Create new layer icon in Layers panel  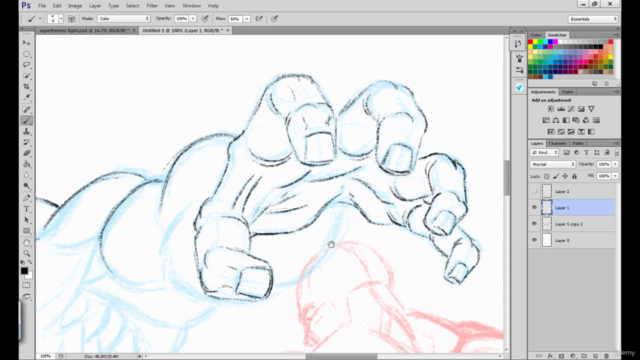click(595, 356)
